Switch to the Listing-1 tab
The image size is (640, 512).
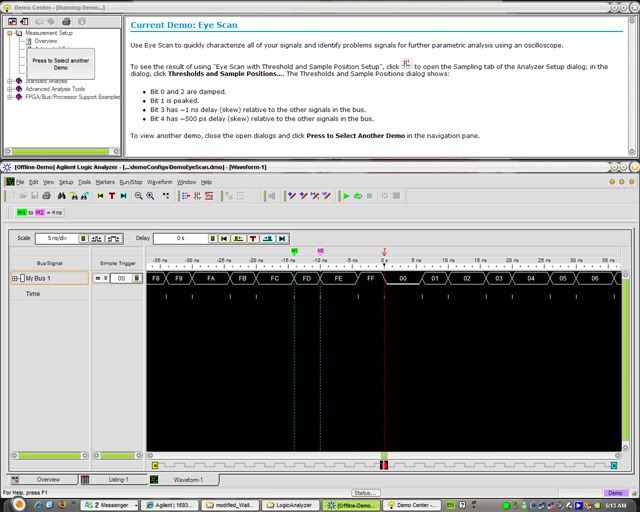[113, 480]
